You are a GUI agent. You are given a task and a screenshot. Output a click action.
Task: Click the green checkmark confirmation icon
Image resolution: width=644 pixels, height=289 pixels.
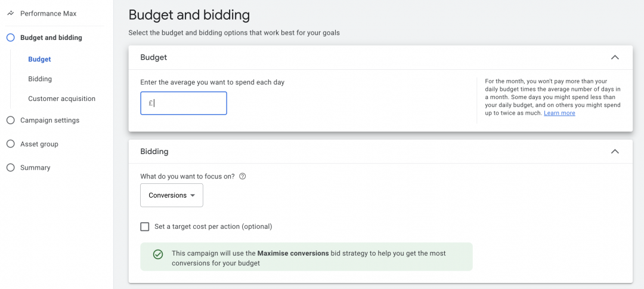(x=157, y=254)
